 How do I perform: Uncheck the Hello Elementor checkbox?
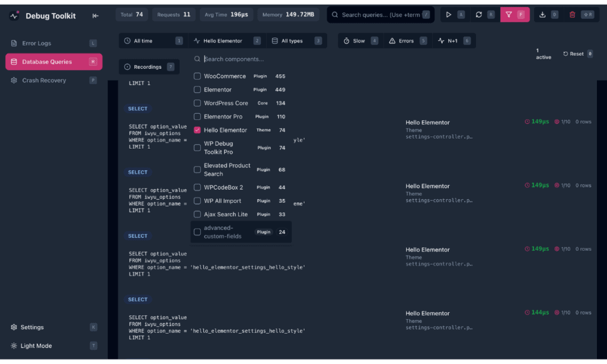(x=197, y=130)
